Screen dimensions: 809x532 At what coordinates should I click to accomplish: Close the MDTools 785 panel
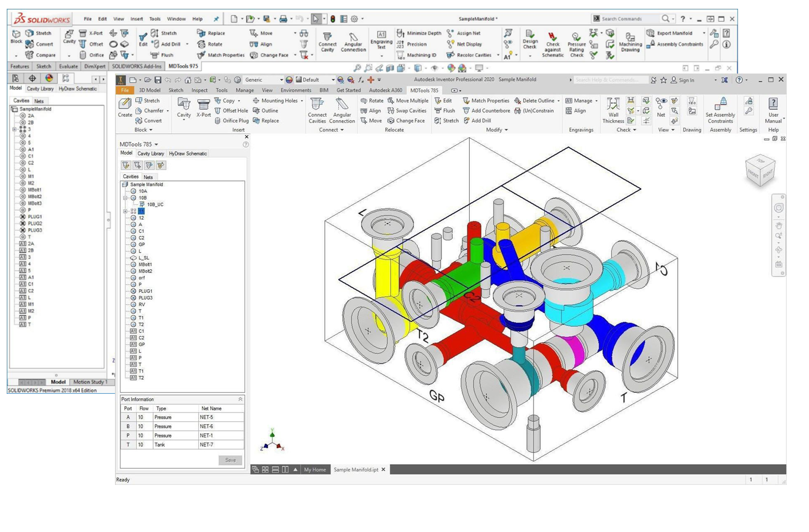(x=247, y=137)
